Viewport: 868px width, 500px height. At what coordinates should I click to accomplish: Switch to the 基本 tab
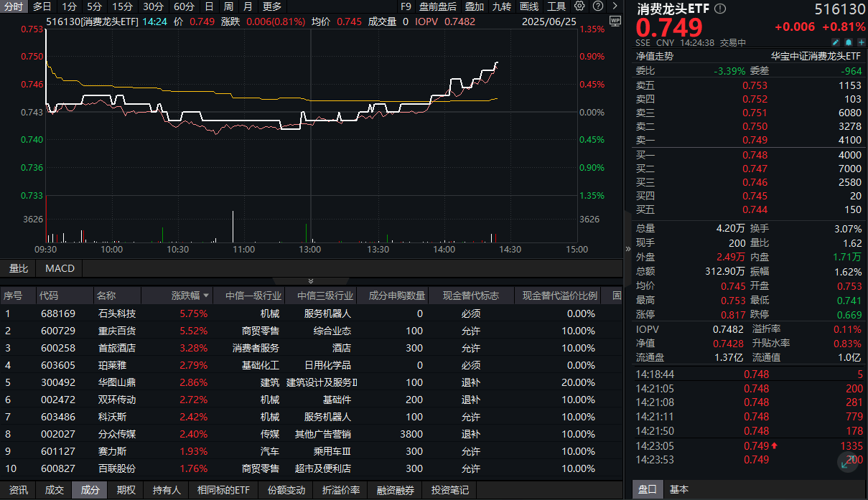[679, 489]
